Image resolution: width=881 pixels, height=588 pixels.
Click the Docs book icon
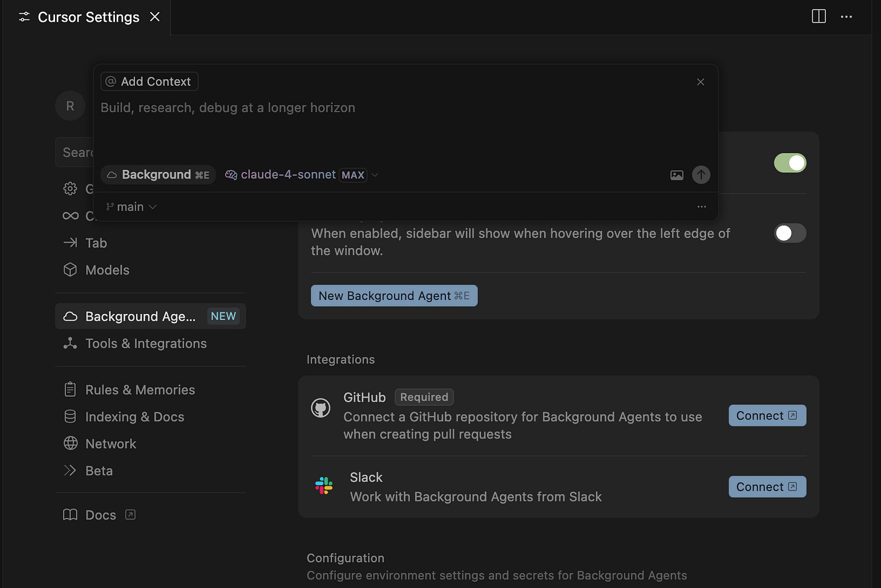tap(70, 514)
